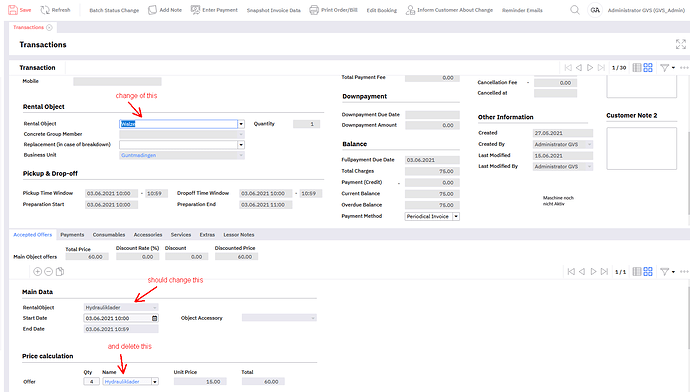Click the Rental Object input field

pyautogui.click(x=179, y=124)
